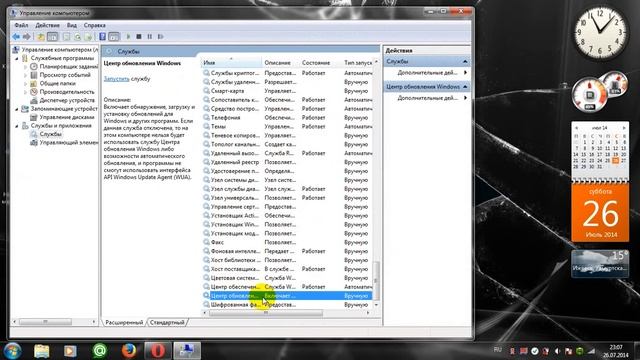640x360 pixels.
Task: Open the Windows Start menu orb
Action: 13,351
